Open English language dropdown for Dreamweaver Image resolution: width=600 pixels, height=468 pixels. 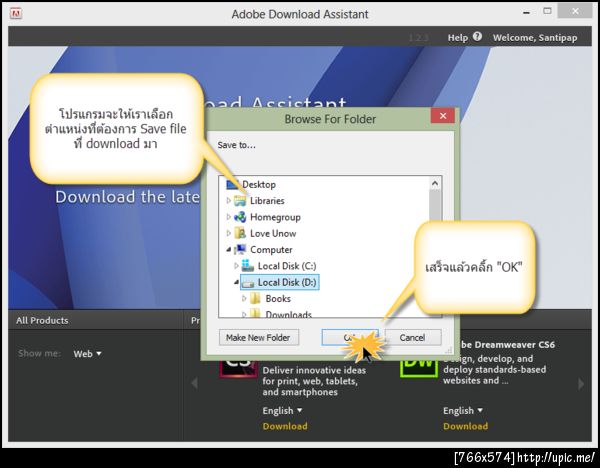point(463,411)
